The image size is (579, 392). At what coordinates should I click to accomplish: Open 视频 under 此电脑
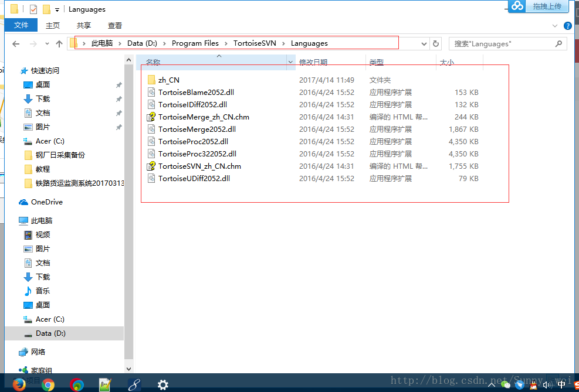coord(43,235)
